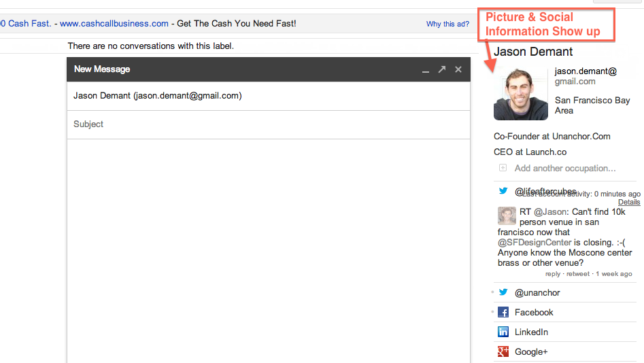This screenshot has height=363, width=644.
Task: Open the Cash Fast ad title link
Action: 25,23
